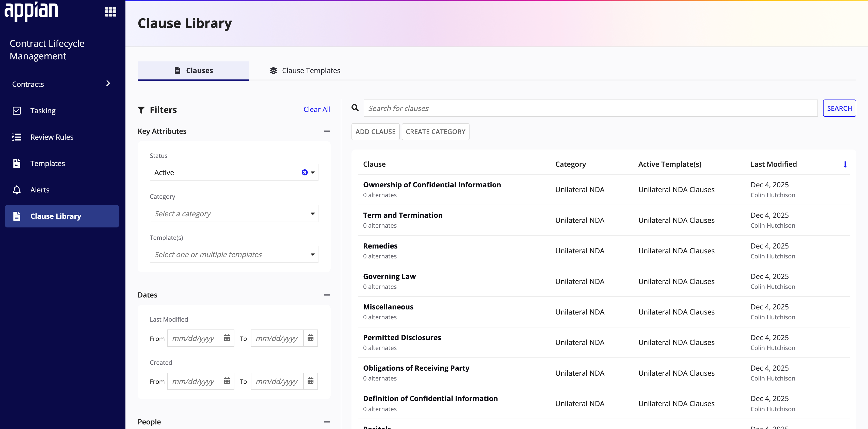Focus Last Modified From date field

(194, 338)
